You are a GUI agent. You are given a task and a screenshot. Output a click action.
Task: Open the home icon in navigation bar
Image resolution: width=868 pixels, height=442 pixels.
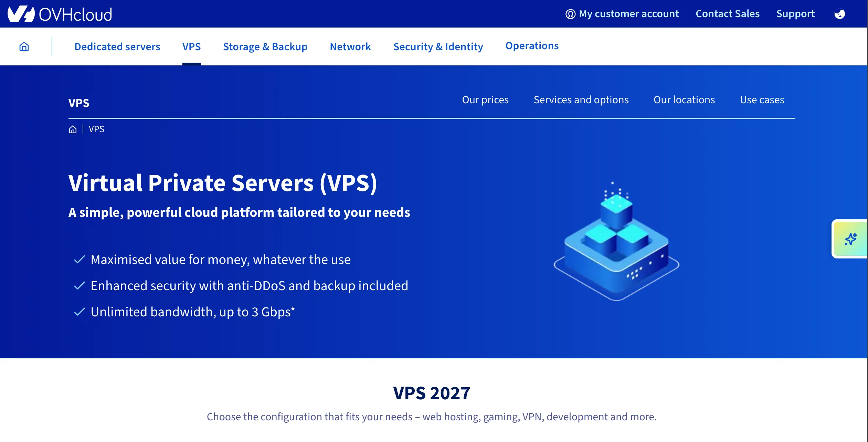[24, 46]
